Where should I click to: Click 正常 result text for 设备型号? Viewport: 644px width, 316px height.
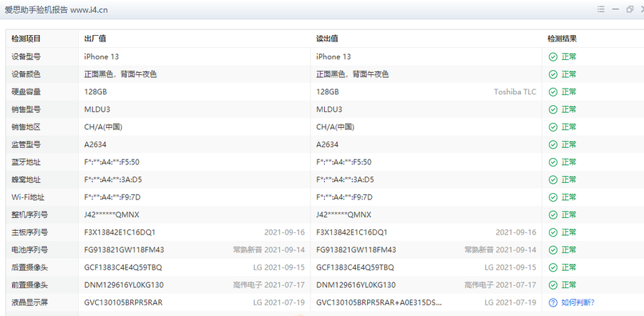[x=569, y=56]
